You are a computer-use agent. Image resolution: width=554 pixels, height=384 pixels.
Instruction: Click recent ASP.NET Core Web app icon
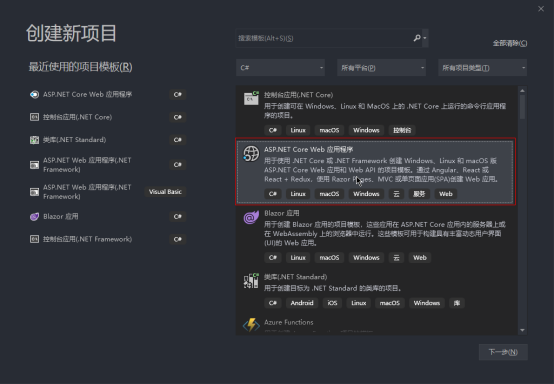coord(34,94)
